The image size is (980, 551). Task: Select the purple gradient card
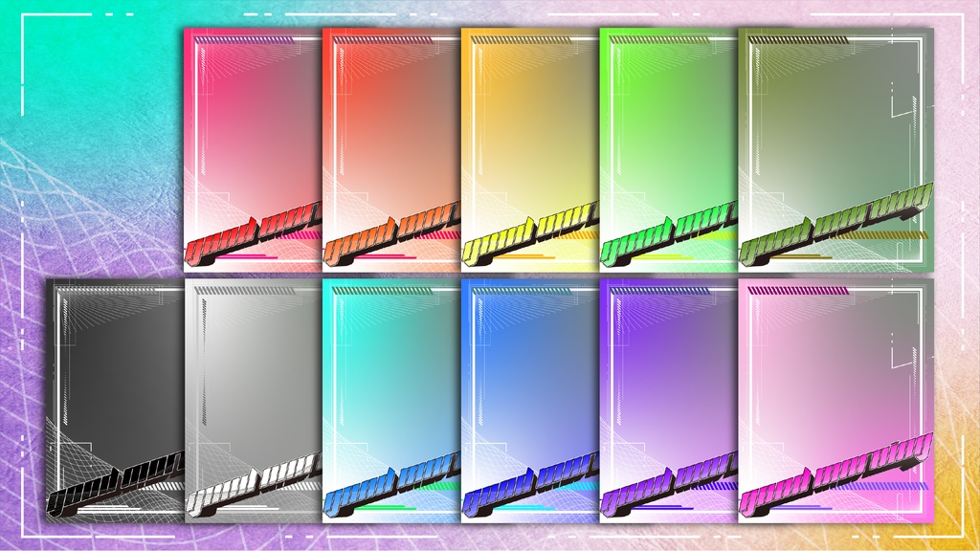[x=669, y=401]
